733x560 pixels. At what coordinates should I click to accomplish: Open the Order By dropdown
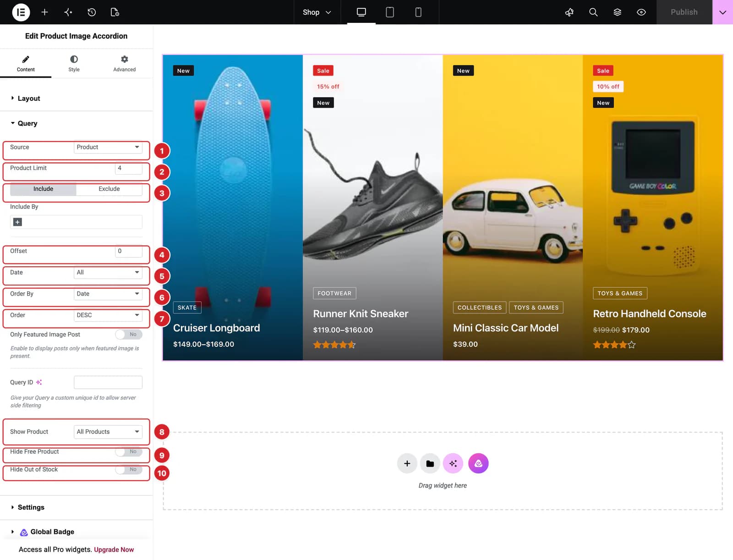point(108,294)
